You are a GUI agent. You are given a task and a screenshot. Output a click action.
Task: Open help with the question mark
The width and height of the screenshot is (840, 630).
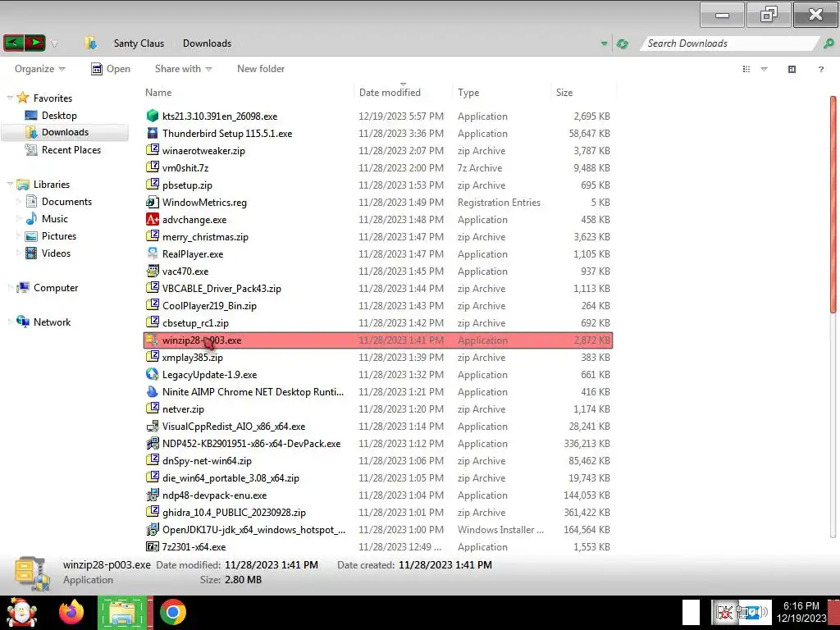point(820,69)
